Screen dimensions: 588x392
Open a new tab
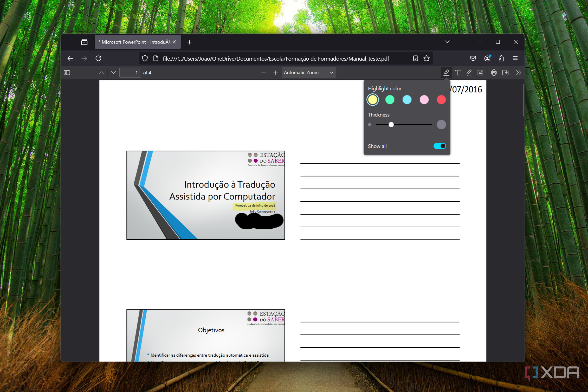(x=190, y=42)
